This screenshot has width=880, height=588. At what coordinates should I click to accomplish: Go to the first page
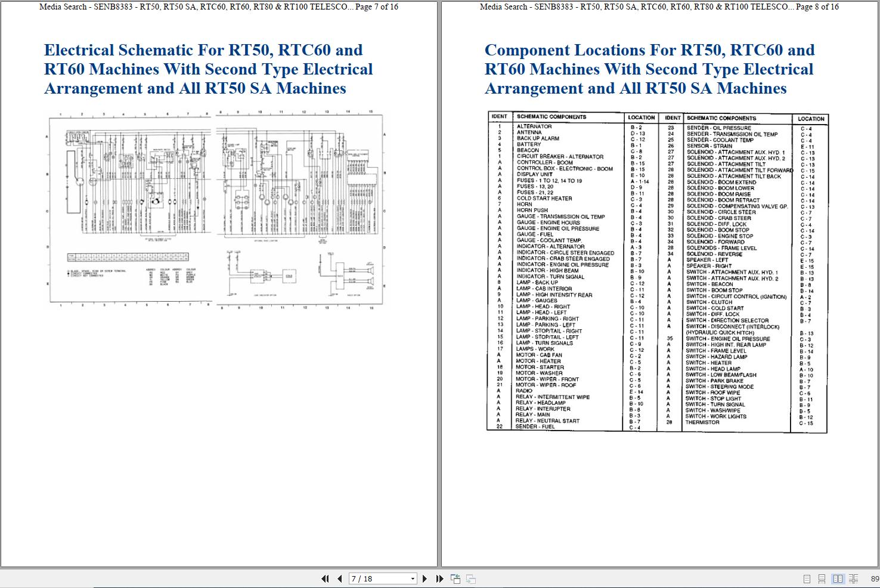[326, 578]
